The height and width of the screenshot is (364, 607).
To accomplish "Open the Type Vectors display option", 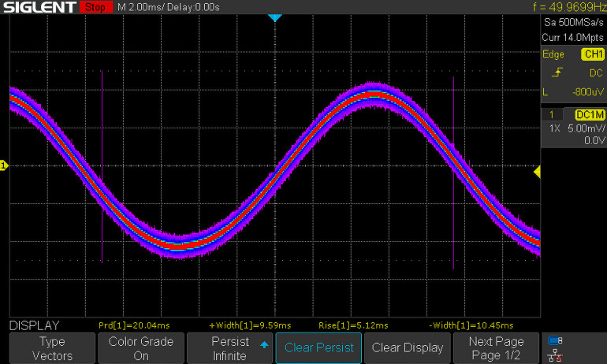I will click(x=52, y=347).
